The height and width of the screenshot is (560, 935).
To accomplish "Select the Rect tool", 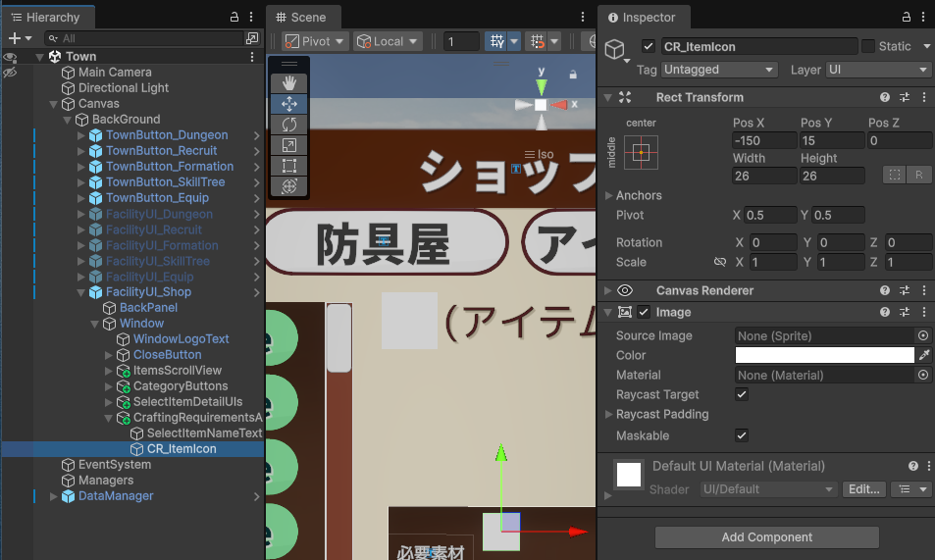I will point(288,166).
